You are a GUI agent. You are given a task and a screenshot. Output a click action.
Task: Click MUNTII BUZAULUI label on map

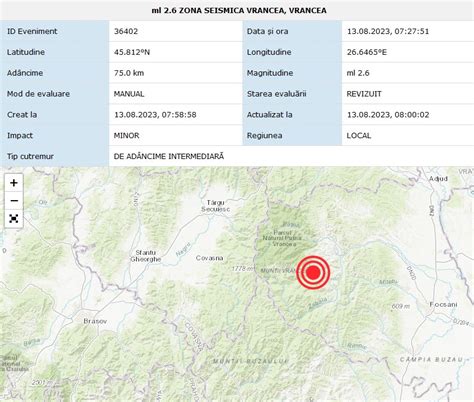tap(250, 361)
